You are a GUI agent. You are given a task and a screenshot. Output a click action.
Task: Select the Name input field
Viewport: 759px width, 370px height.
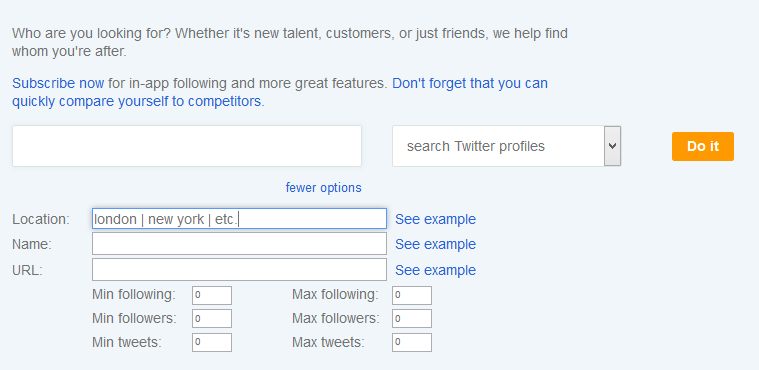[x=240, y=244]
